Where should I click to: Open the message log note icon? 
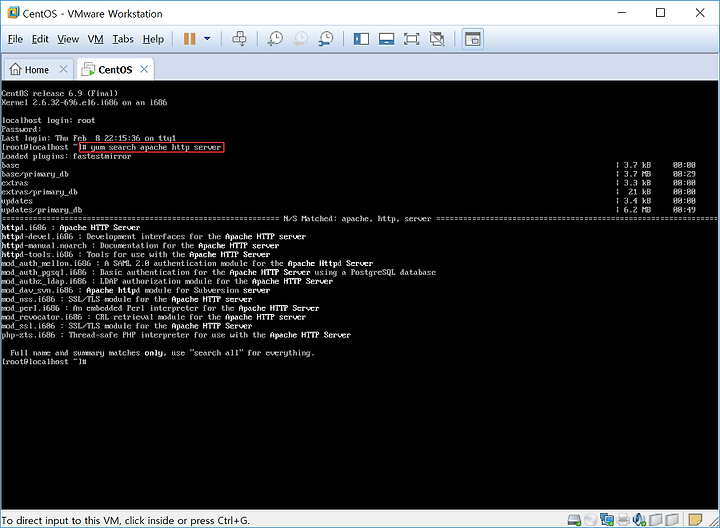tap(695, 520)
